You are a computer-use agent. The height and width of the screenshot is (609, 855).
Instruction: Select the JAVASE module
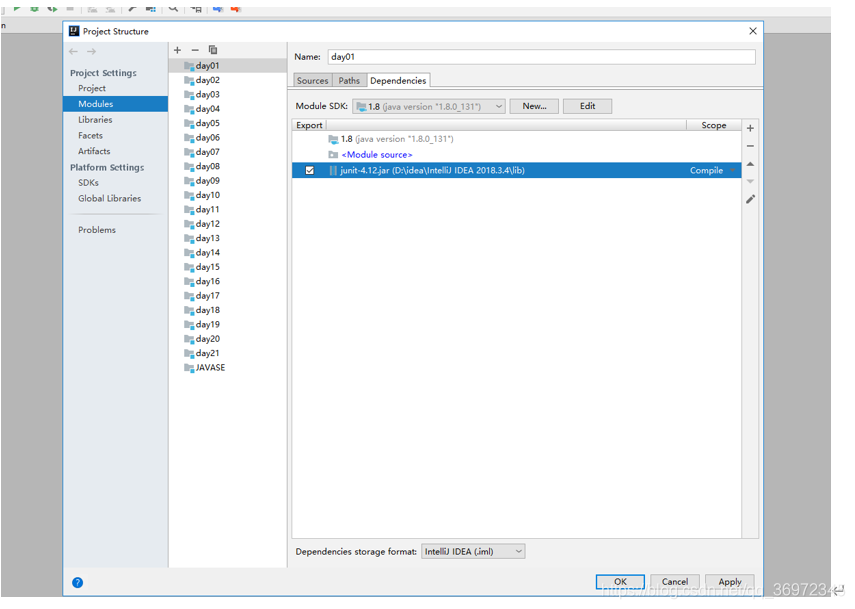tap(228, 368)
